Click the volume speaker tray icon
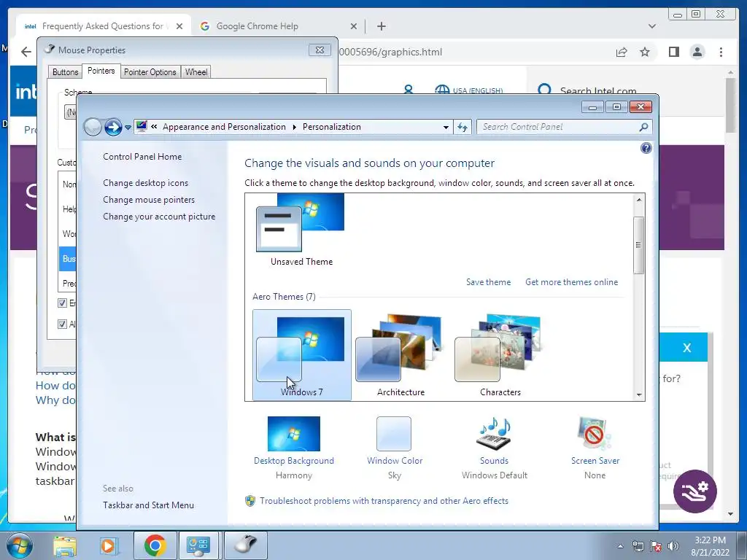Viewport: 747px width, 560px height. [673, 546]
